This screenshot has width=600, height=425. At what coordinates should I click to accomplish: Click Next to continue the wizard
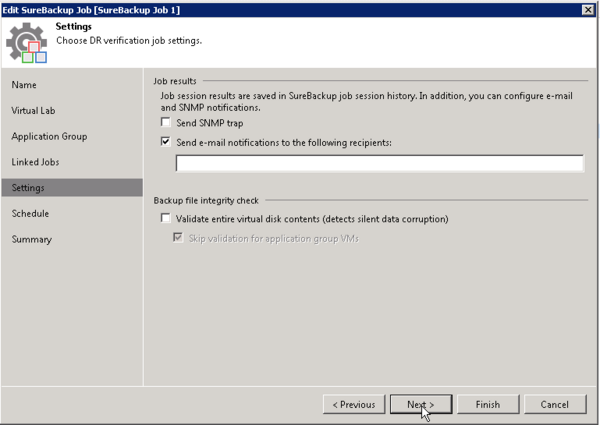(420, 404)
